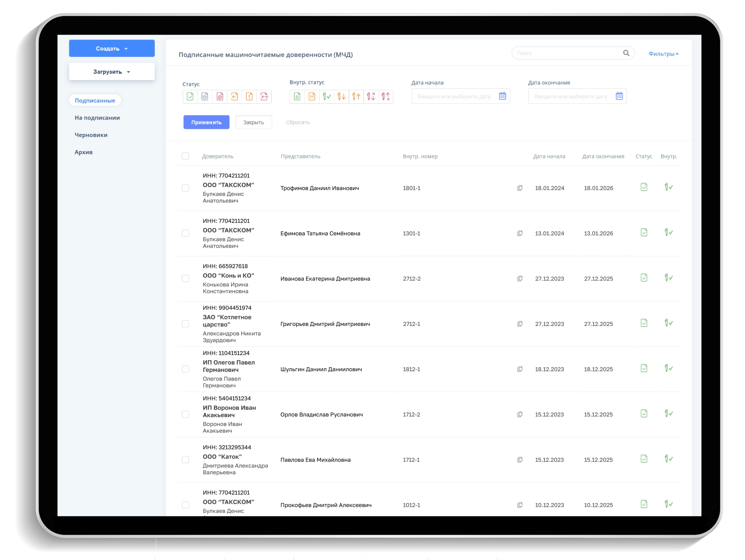Check the Григорьев Дмитрий Дмитриевич row checkbox
745x560 pixels.
[185, 324]
